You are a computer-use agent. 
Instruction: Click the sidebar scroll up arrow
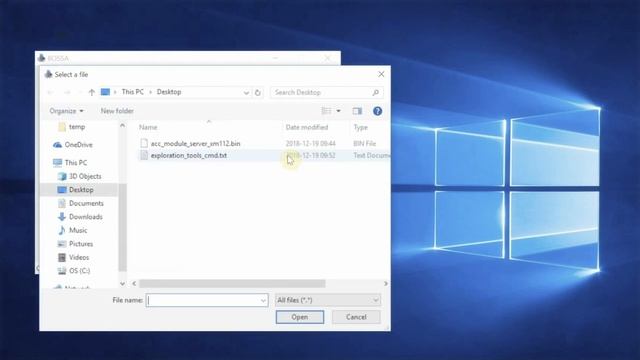122,126
